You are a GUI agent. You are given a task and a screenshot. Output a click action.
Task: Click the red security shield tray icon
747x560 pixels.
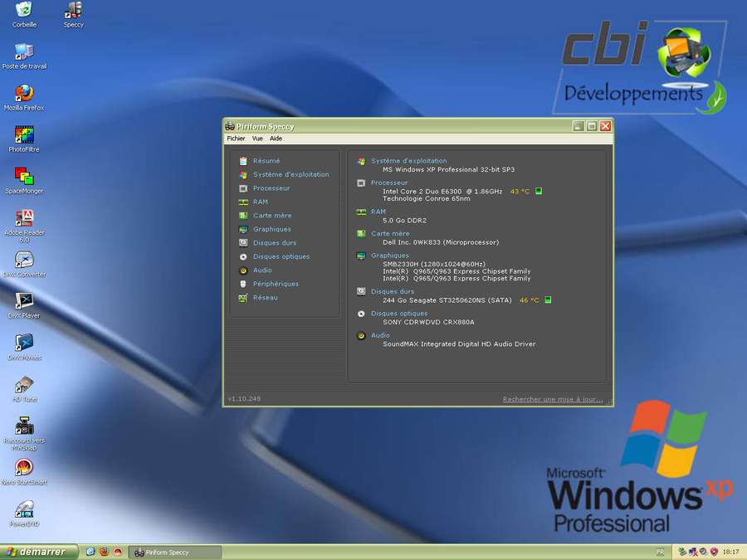click(714, 552)
